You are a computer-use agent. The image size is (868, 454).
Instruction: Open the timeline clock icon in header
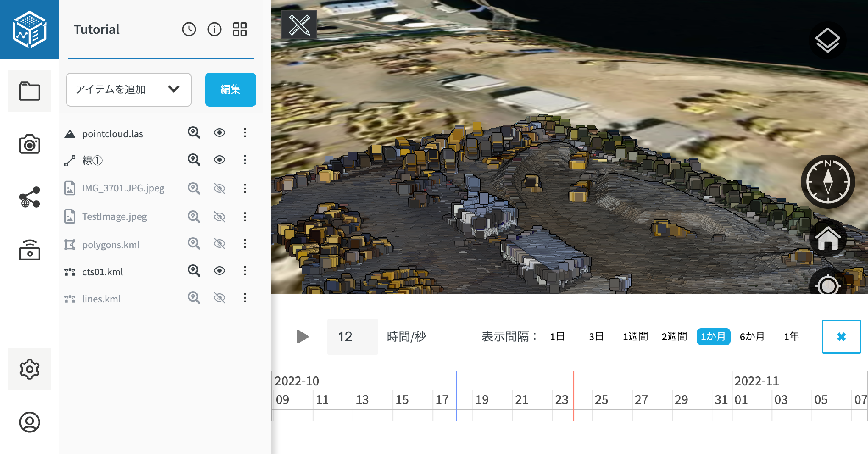click(x=189, y=29)
